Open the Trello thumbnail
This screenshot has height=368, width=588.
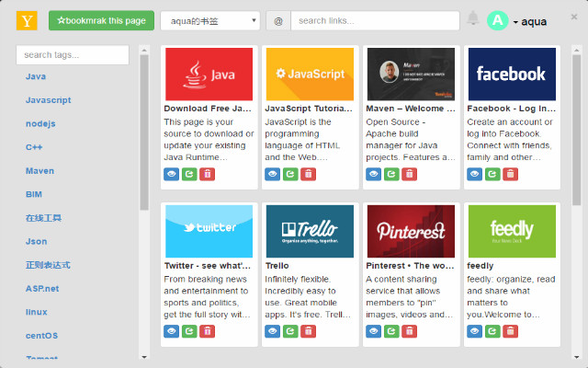click(x=310, y=231)
